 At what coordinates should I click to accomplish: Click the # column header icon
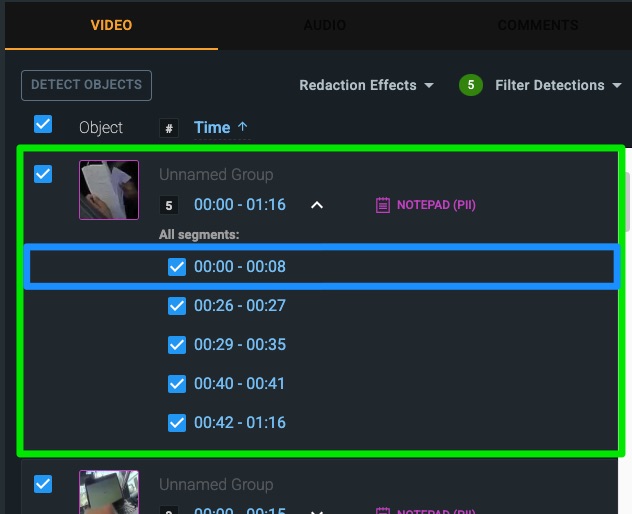169,128
